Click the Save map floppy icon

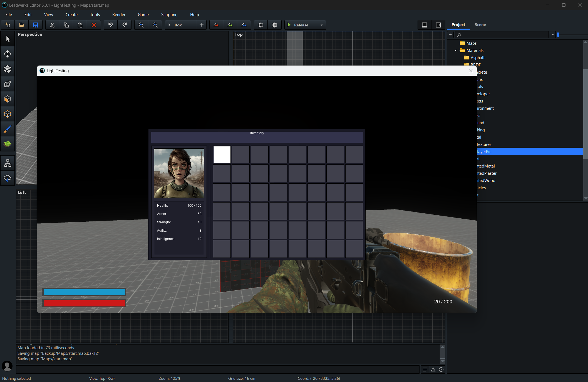tap(36, 25)
